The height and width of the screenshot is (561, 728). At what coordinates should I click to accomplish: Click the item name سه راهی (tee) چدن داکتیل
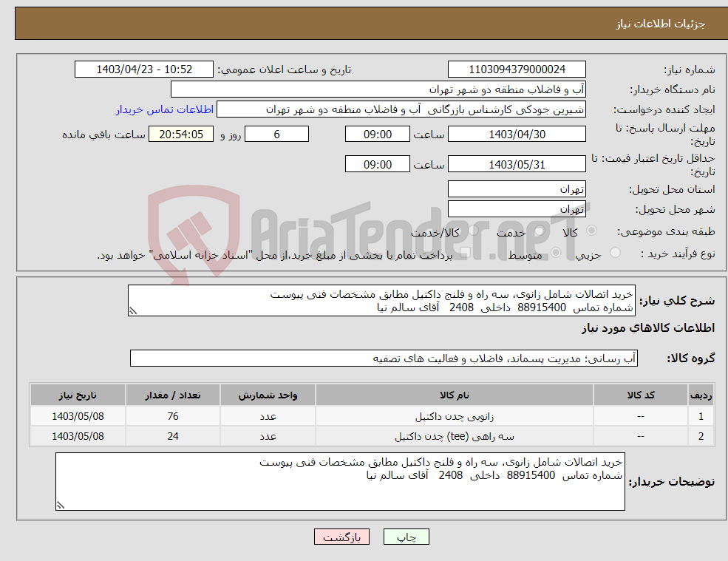pos(455,437)
